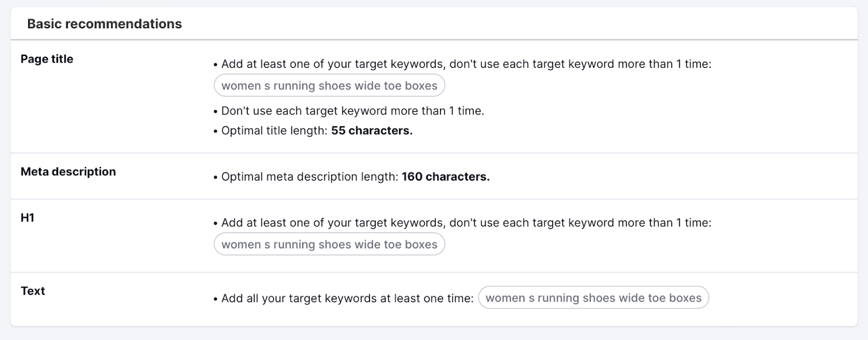Click the Meta description row label

(68, 172)
